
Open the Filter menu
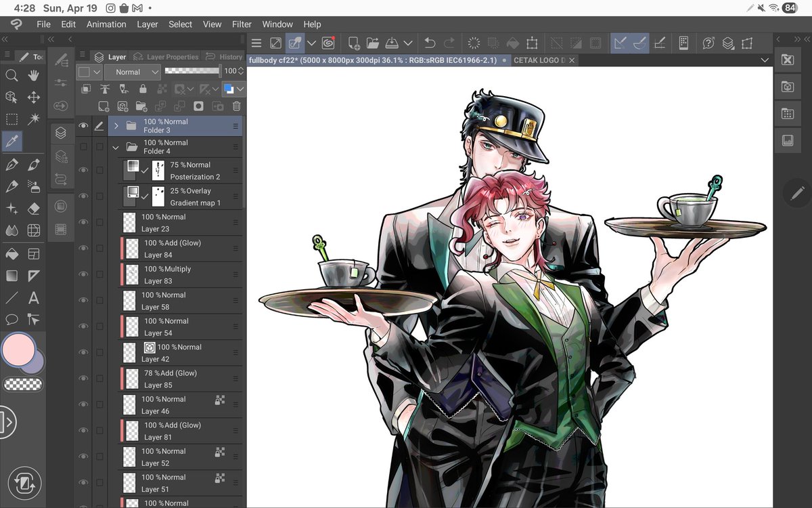(x=242, y=24)
